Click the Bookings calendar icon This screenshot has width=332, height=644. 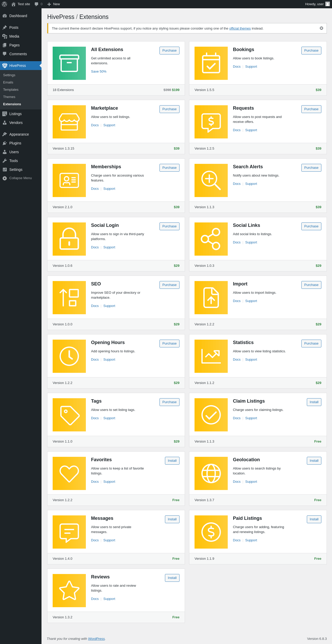[x=211, y=63]
